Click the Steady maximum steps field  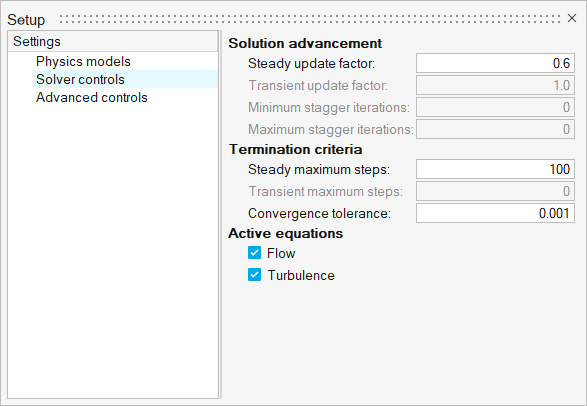click(x=495, y=169)
